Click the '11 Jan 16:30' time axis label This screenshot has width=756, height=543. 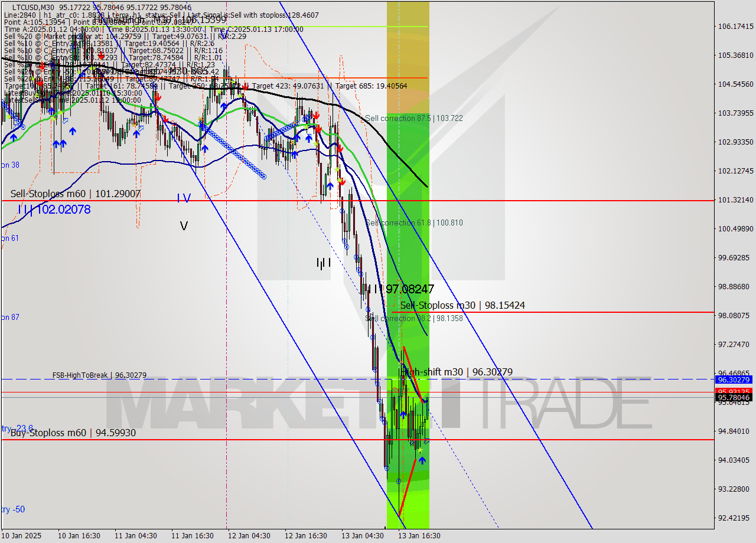tap(193, 536)
